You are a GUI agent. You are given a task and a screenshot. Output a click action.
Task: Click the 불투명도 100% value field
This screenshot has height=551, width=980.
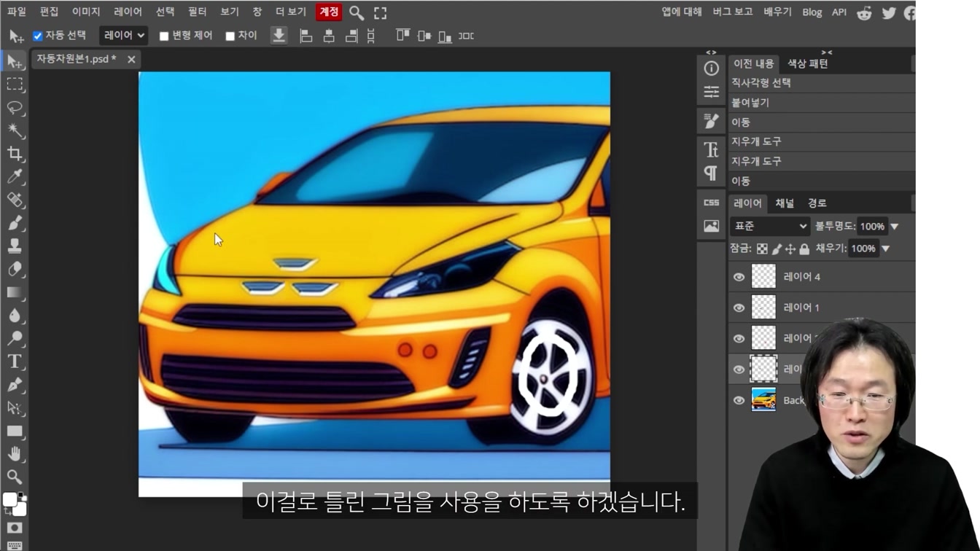[872, 227]
